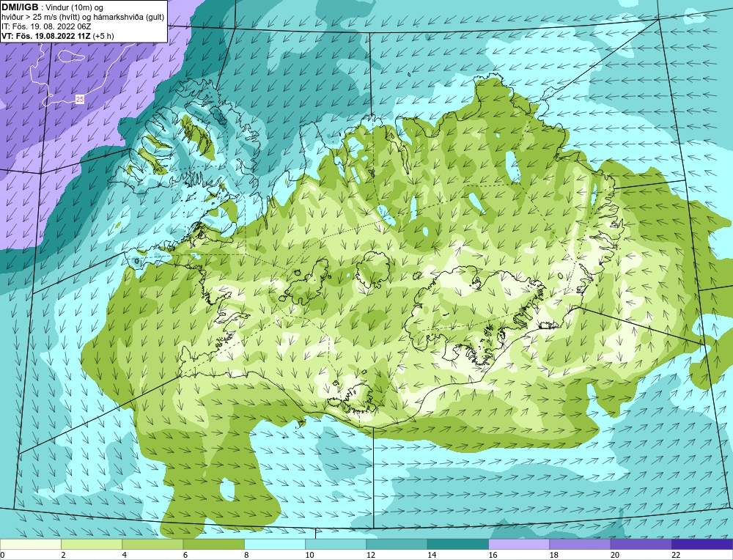Image resolution: width=733 pixels, height=560 pixels.
Task: Click the legend scale number '2'
Action: [x=63, y=555]
